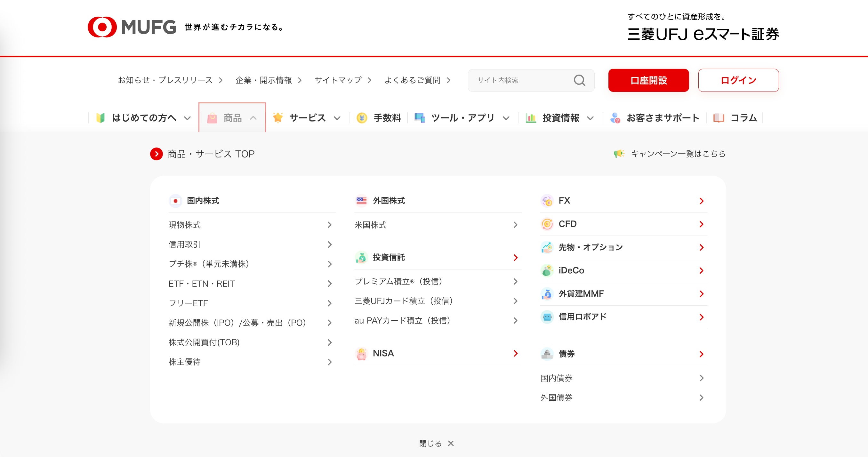Click the サイト内検索 search field
The width and height of the screenshot is (868, 457).
coord(531,80)
